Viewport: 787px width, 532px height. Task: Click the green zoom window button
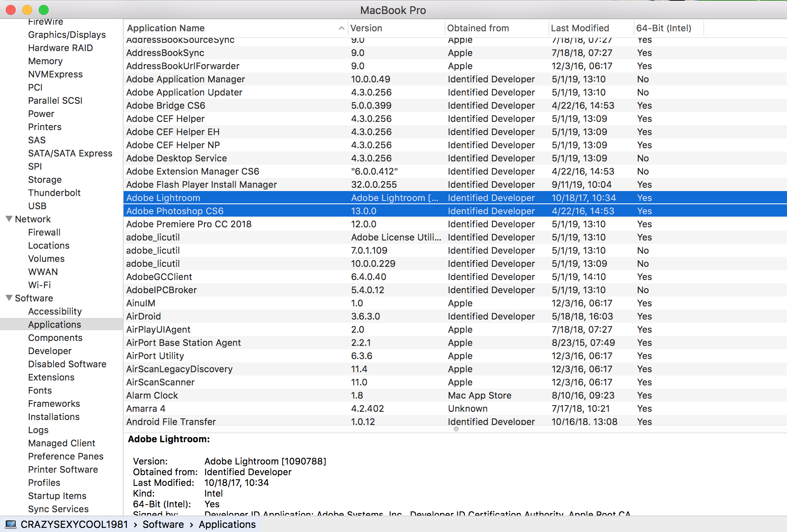pos(44,10)
